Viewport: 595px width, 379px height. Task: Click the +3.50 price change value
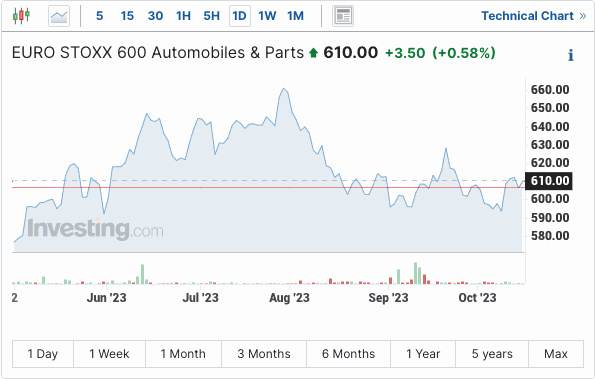pos(405,53)
